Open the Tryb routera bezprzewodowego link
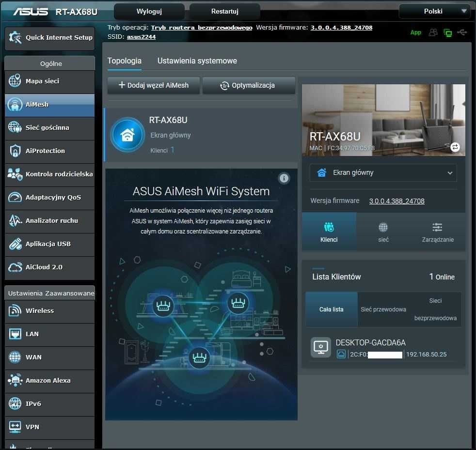 (202, 28)
